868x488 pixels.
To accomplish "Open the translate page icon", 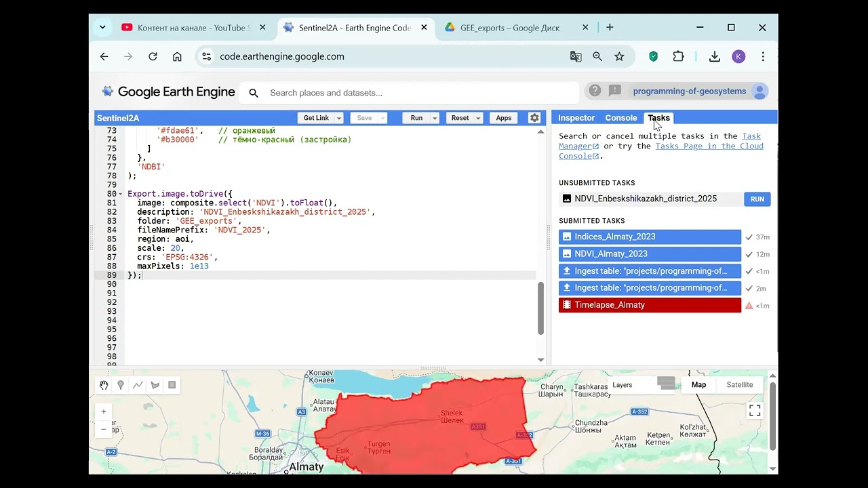I will pos(576,57).
